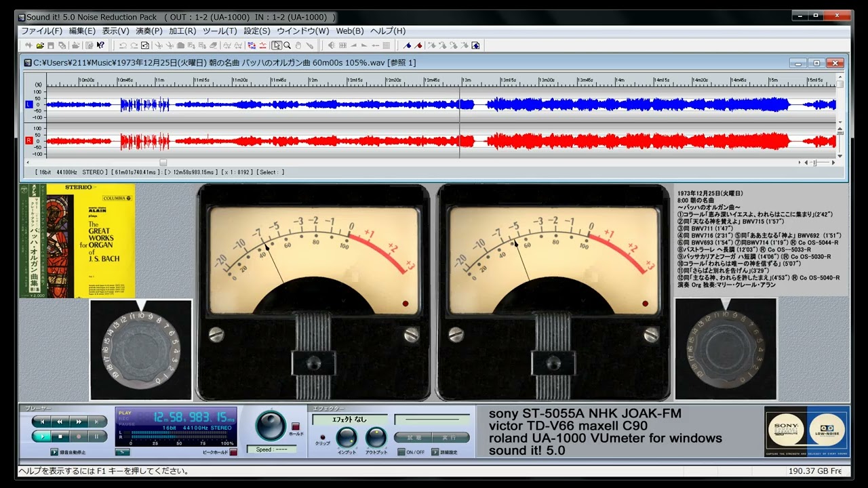Open the ツール(T) menu
The width and height of the screenshot is (868, 488).
tap(220, 31)
